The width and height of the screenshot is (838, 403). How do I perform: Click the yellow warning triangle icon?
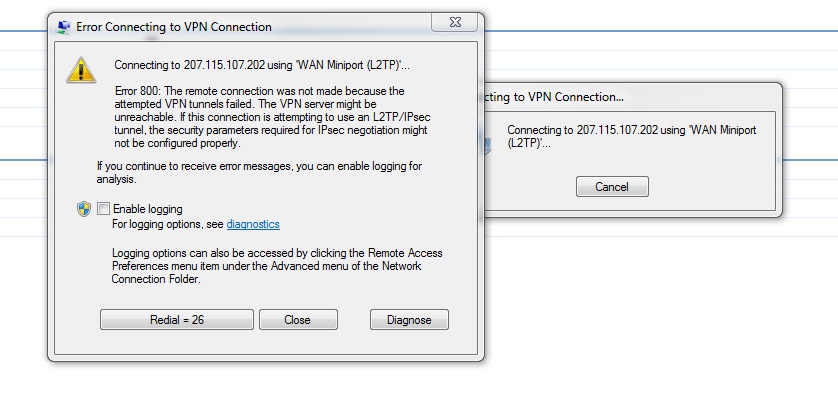pyautogui.click(x=81, y=70)
